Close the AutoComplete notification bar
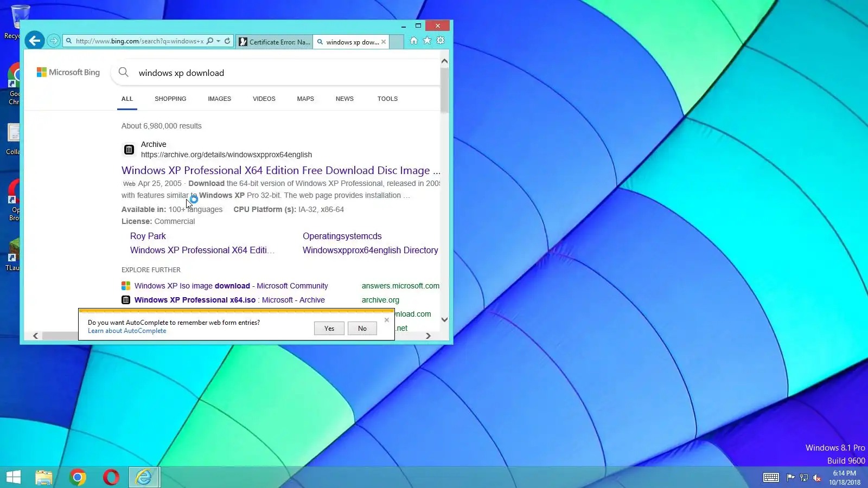The image size is (868, 488). 387,320
